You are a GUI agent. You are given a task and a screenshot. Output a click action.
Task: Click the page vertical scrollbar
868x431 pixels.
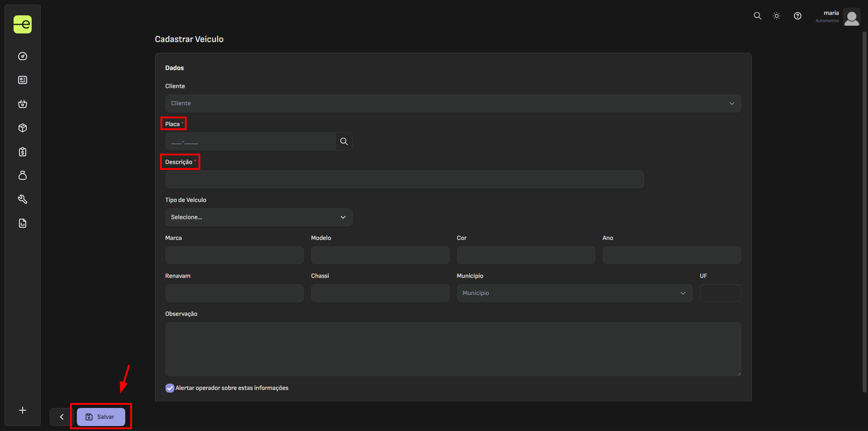(864, 212)
